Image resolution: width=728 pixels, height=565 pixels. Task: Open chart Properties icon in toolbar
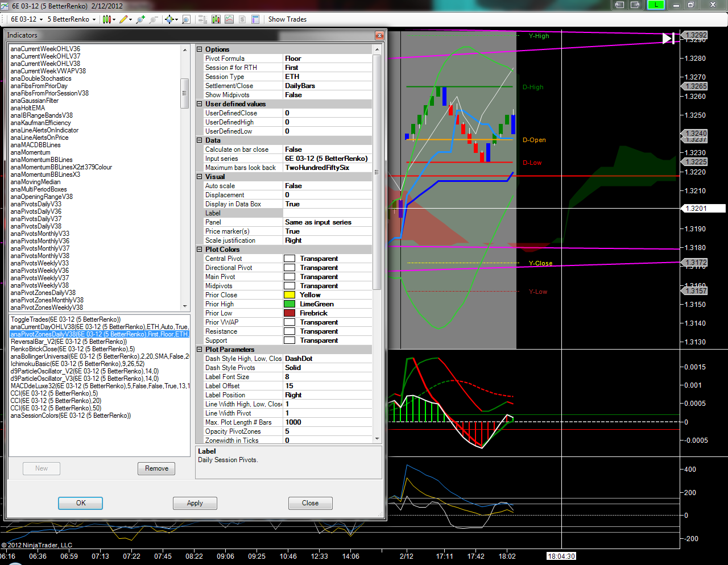click(255, 19)
